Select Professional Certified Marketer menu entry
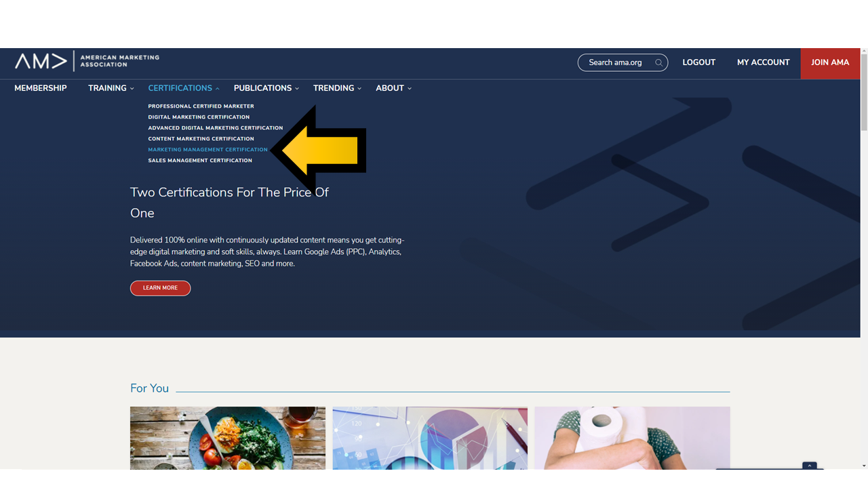The width and height of the screenshot is (868, 488). click(x=201, y=106)
